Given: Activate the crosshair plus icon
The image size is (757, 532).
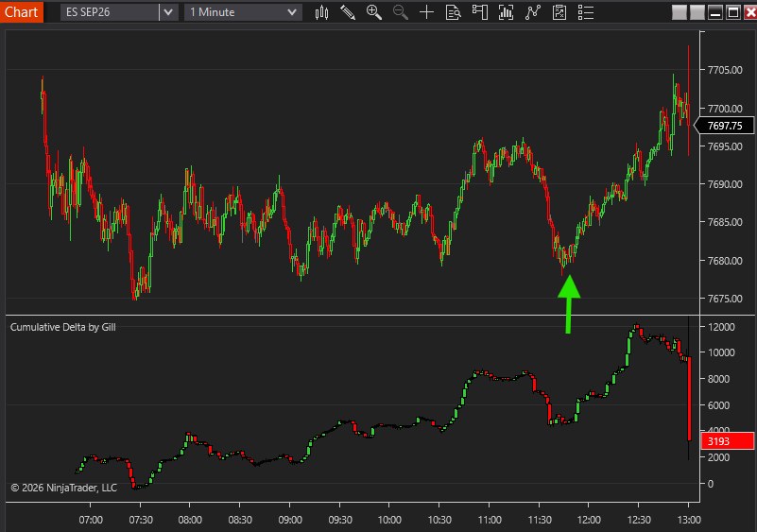Looking at the screenshot, I should click(427, 12).
